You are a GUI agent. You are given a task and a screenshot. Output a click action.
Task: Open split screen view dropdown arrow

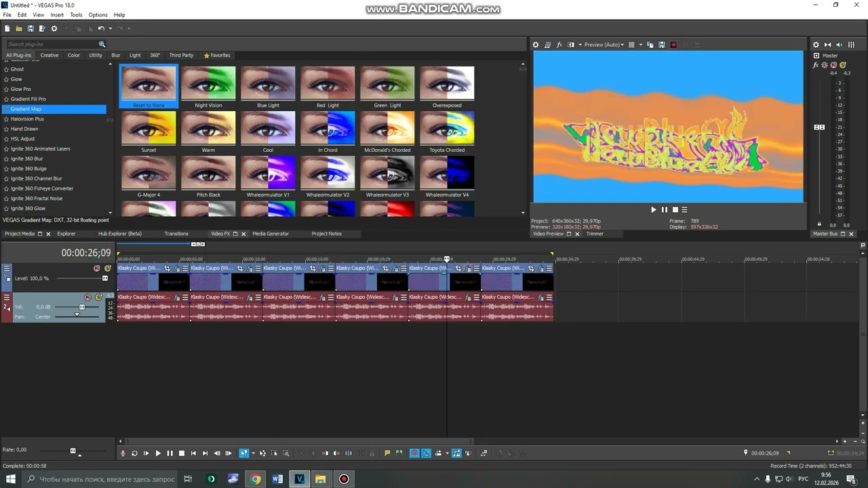coord(580,45)
